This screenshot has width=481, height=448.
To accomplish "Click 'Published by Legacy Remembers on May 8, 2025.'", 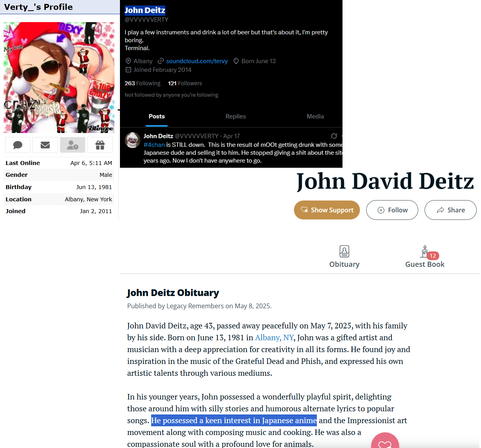I will pos(199,306).
